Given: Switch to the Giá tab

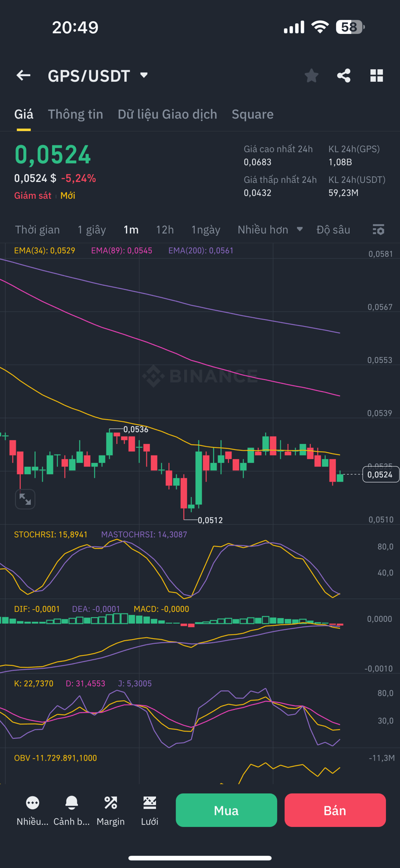Looking at the screenshot, I should pos(24,114).
